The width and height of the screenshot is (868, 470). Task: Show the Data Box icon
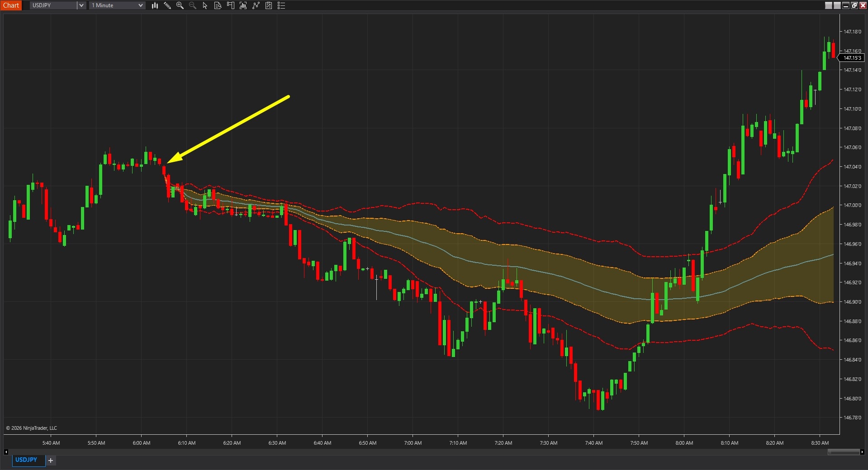point(218,5)
